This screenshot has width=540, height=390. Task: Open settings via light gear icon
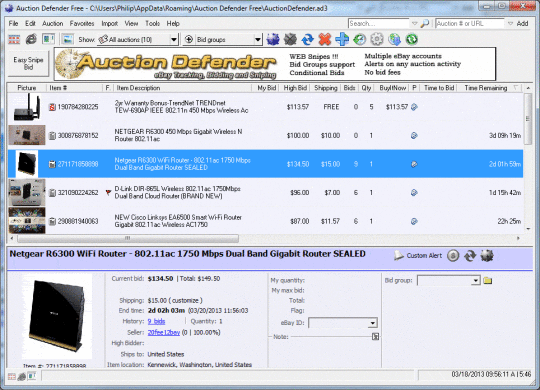click(377, 39)
